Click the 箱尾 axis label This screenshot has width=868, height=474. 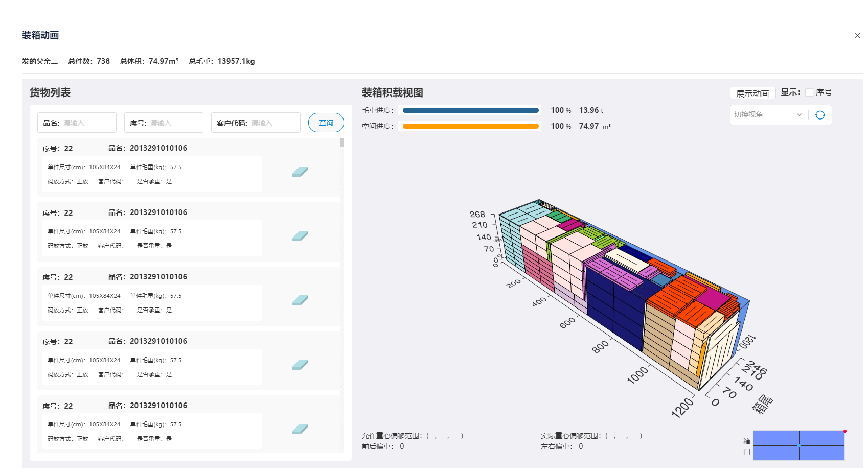coord(762,404)
